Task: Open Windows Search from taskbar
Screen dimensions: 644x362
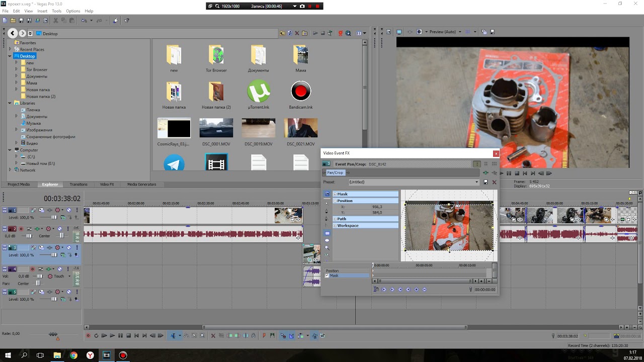Action: coord(24,355)
